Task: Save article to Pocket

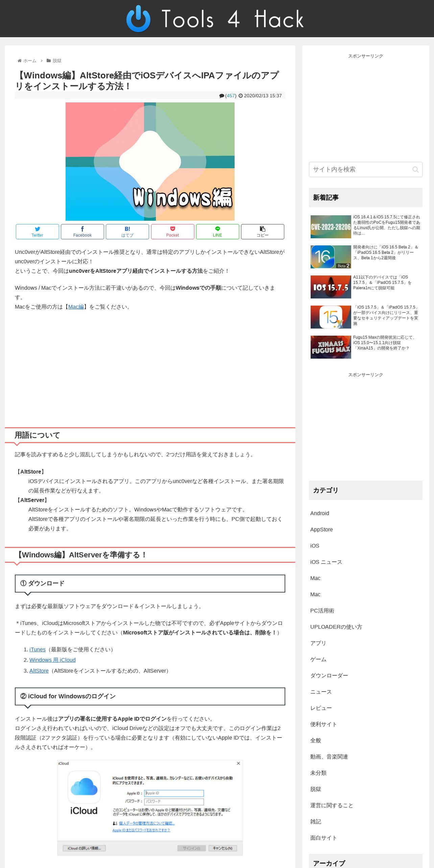Action: (x=173, y=232)
